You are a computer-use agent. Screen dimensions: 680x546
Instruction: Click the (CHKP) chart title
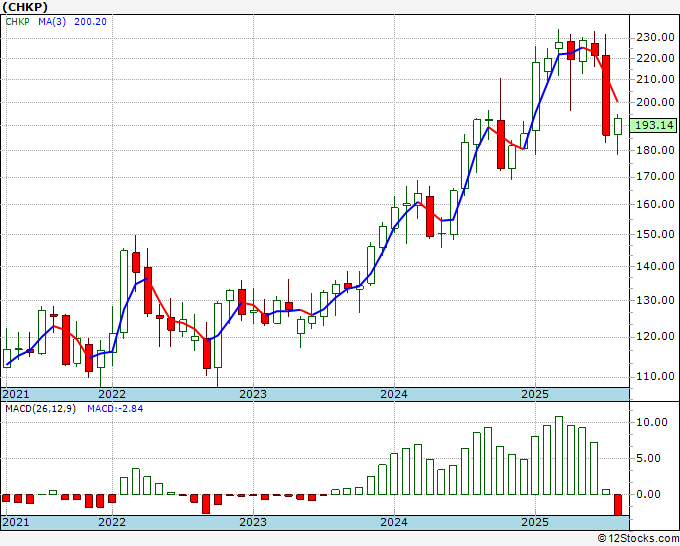pyautogui.click(x=25, y=7)
